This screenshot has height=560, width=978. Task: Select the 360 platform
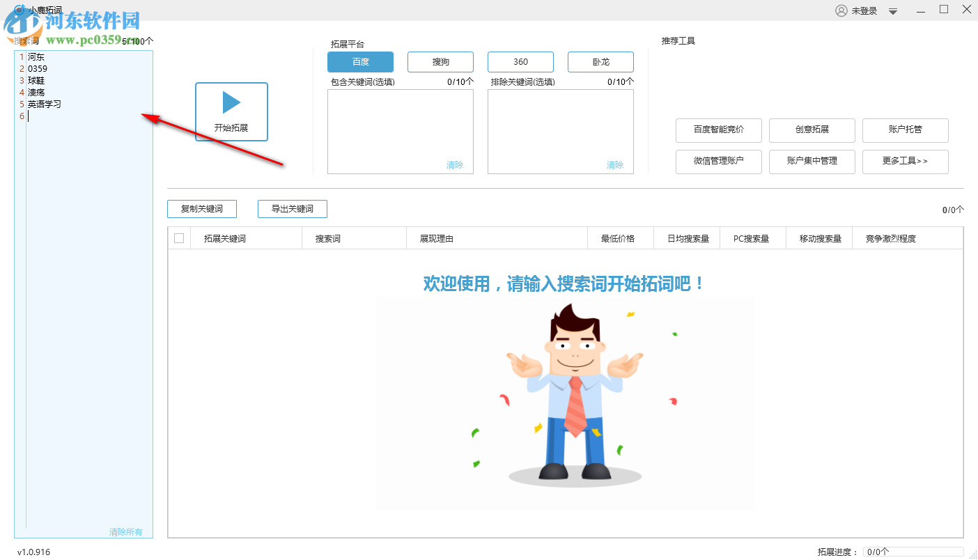[x=520, y=61]
